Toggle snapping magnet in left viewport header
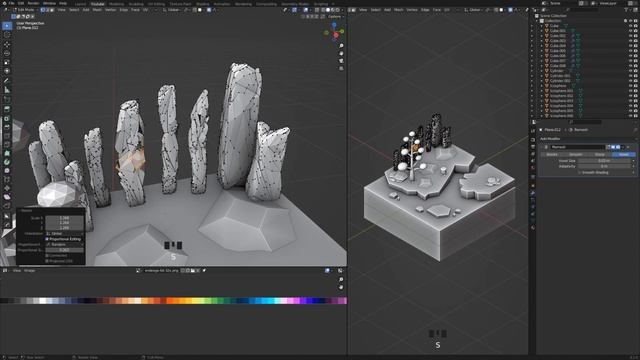 click(x=195, y=10)
